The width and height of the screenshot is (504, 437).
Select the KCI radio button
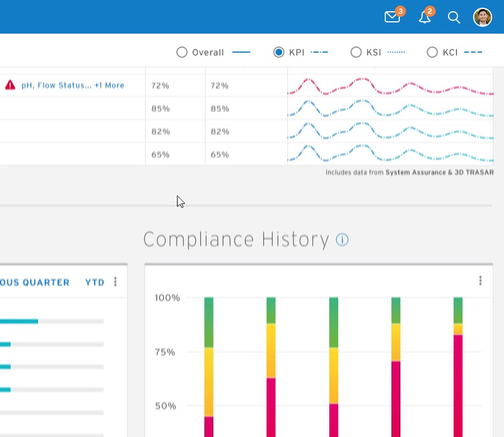coord(432,52)
